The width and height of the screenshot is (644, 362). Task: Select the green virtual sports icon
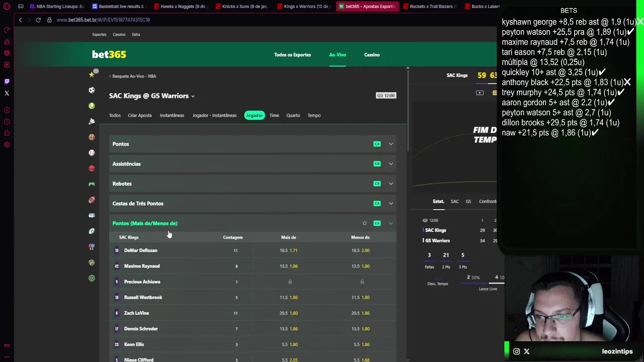(92, 278)
